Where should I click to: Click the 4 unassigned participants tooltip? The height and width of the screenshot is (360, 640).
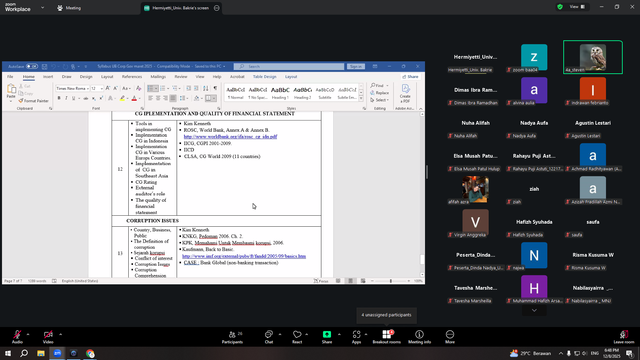386,315
